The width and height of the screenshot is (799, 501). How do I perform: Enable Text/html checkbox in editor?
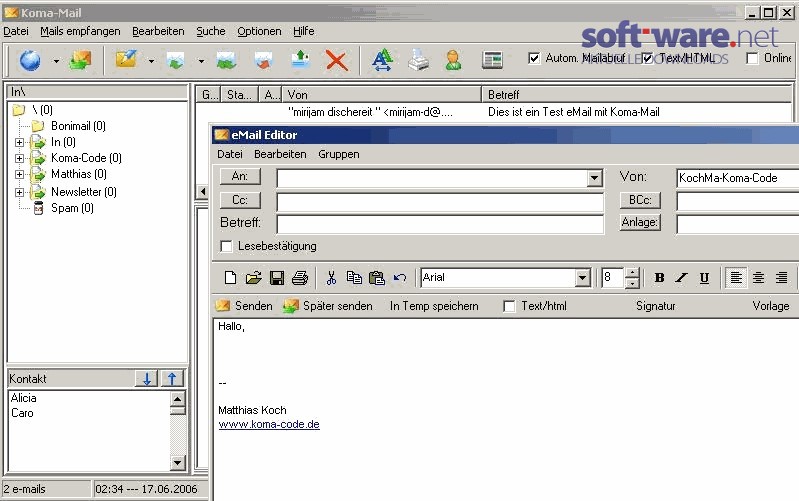(509, 306)
